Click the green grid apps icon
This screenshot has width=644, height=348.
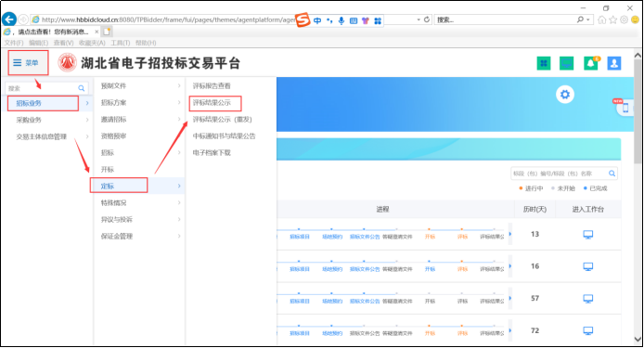click(544, 63)
